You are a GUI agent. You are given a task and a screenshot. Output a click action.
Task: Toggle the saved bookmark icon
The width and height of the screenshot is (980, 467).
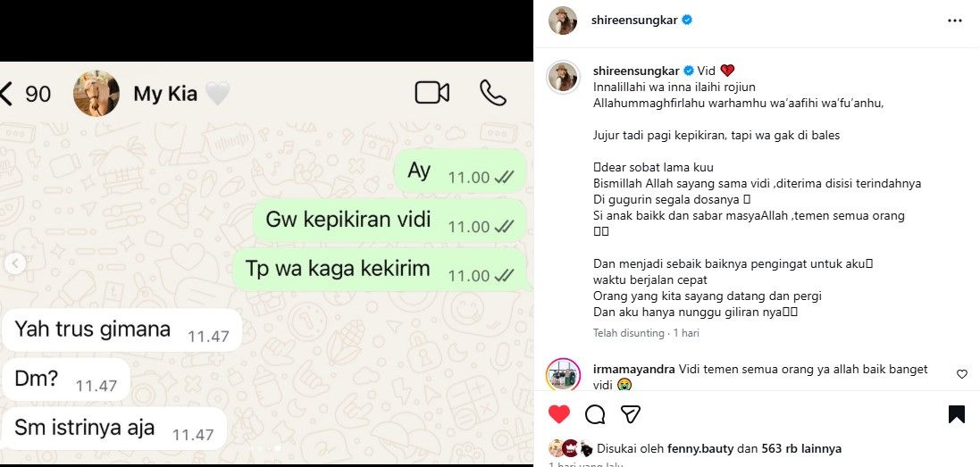click(x=956, y=414)
